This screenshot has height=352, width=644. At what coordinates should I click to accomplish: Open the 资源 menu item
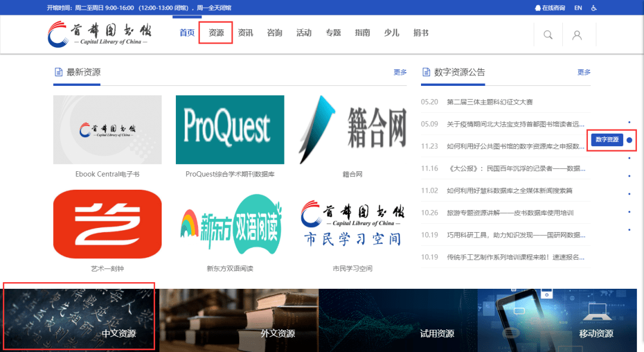click(x=216, y=33)
